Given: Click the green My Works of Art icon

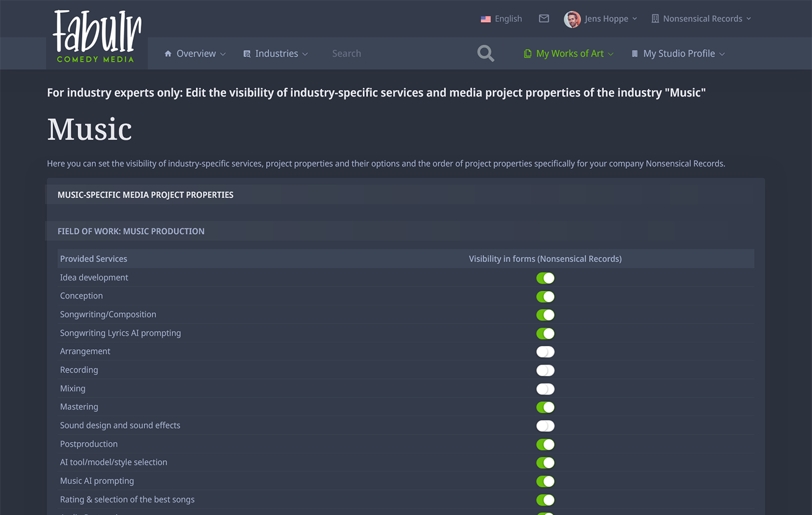Looking at the screenshot, I should [527, 53].
